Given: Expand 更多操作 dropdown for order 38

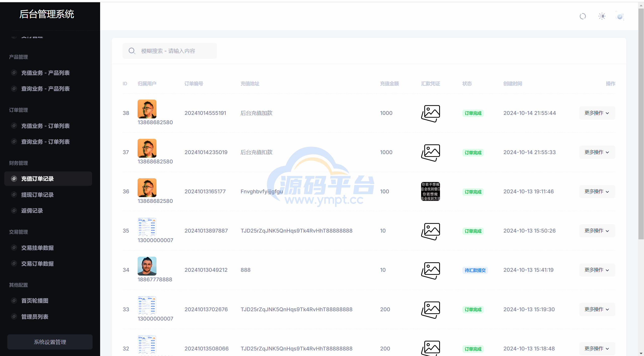Looking at the screenshot, I should click(597, 113).
